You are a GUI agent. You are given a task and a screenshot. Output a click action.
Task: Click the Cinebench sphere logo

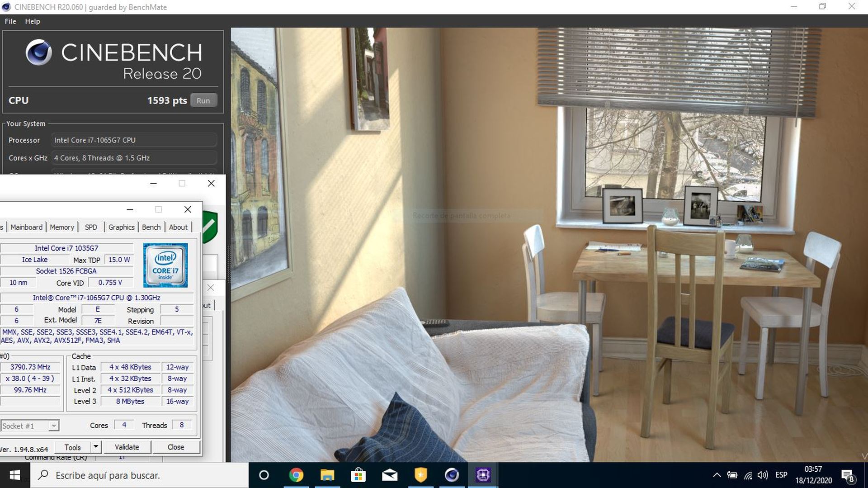click(x=38, y=52)
